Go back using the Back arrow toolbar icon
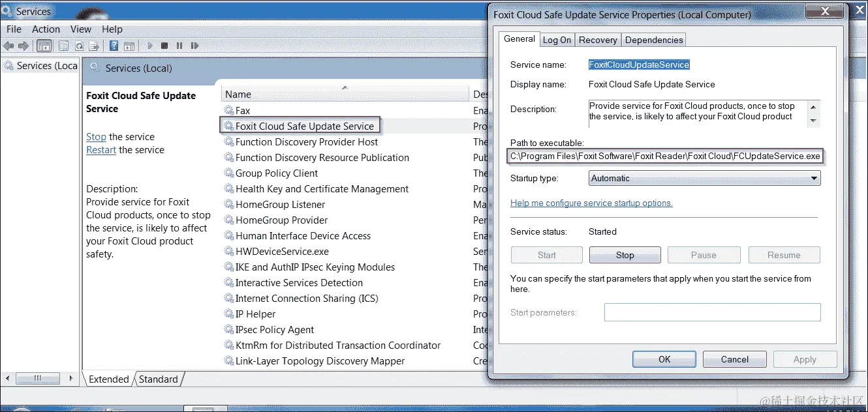The width and height of the screenshot is (868, 412). pyautogui.click(x=8, y=46)
